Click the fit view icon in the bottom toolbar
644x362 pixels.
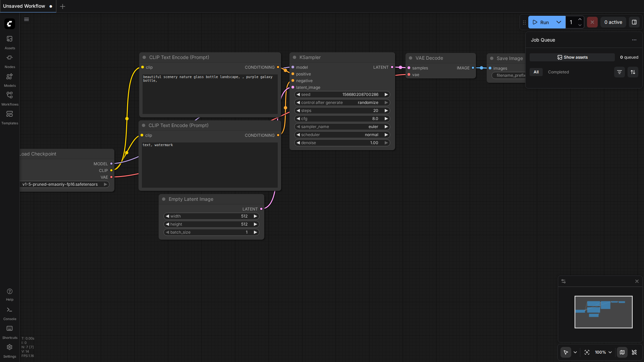pos(587,352)
